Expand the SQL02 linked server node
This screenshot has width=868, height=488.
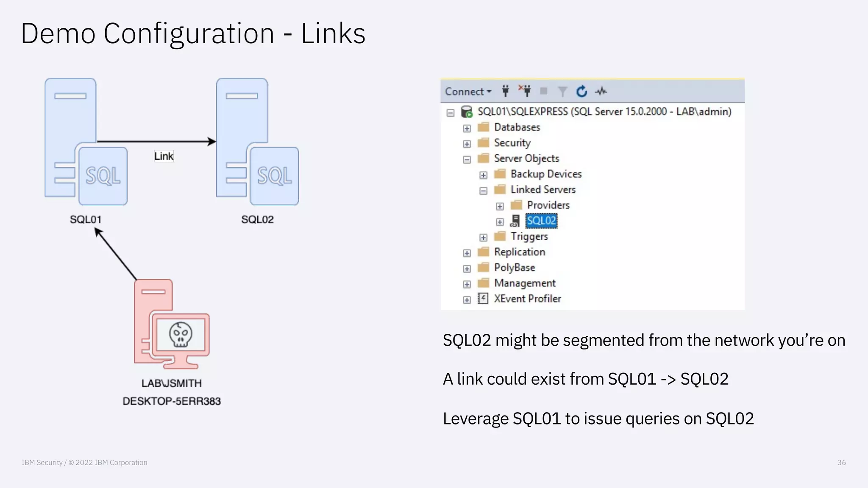click(x=500, y=222)
